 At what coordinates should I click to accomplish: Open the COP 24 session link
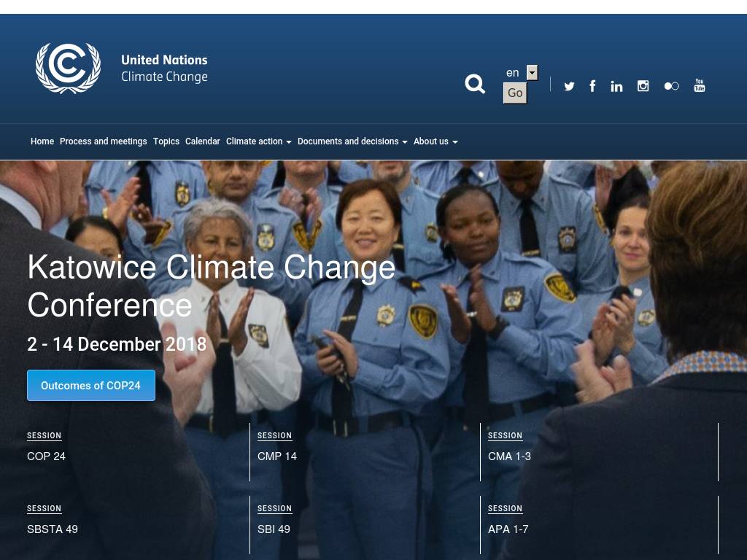[x=46, y=456]
